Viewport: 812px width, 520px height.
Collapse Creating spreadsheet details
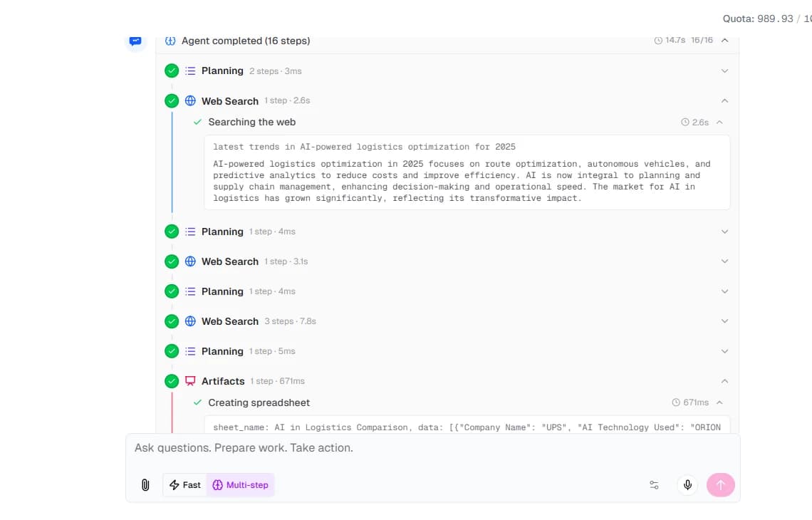(719, 402)
